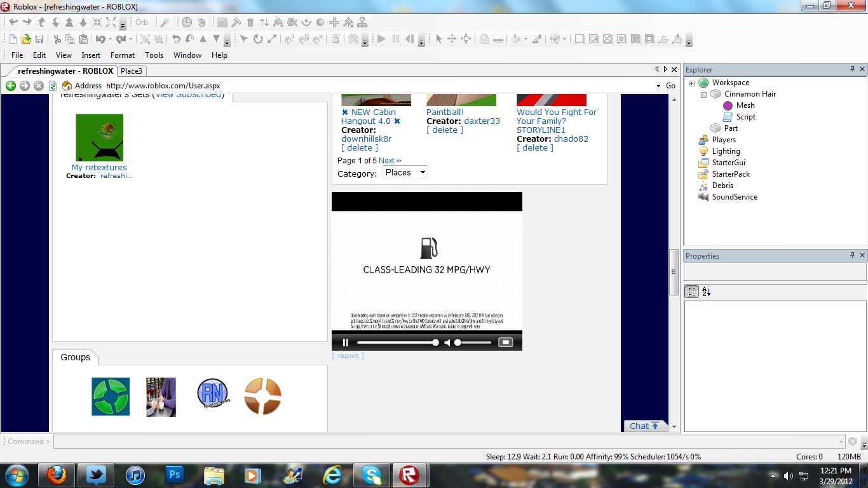Redo the last action
868x488 pixels.
point(121,39)
